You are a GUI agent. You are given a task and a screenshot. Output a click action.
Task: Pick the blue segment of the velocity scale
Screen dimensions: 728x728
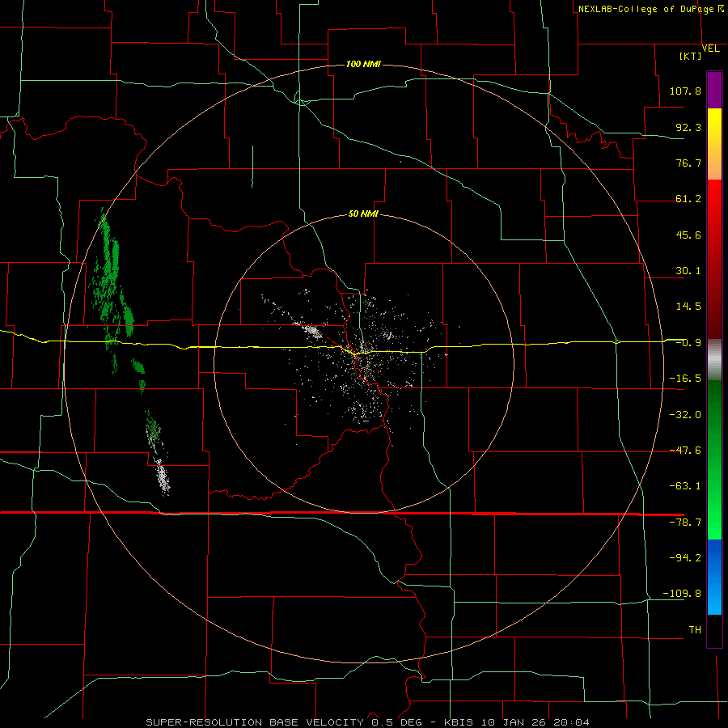(714, 577)
